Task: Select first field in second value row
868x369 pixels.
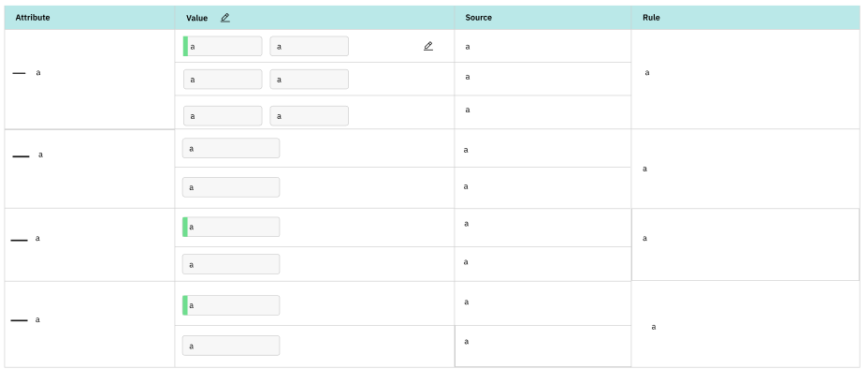Action: 223,80
